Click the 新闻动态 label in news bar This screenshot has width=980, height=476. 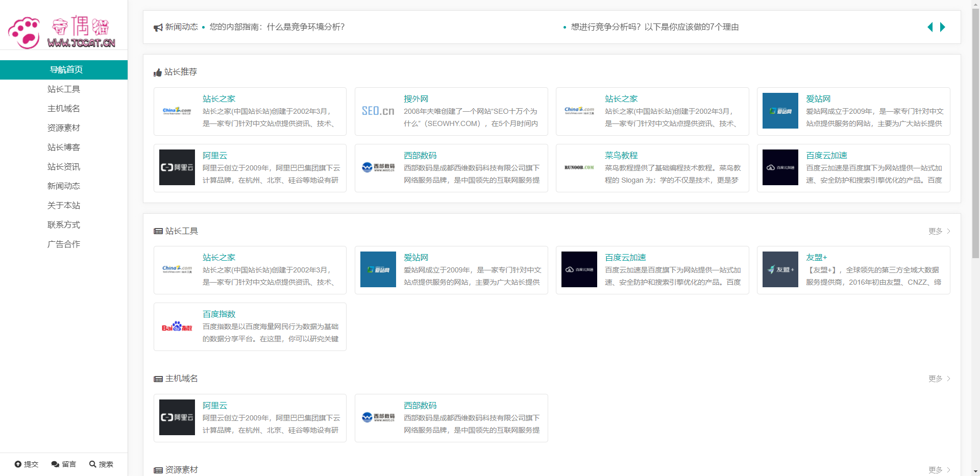[x=181, y=27]
